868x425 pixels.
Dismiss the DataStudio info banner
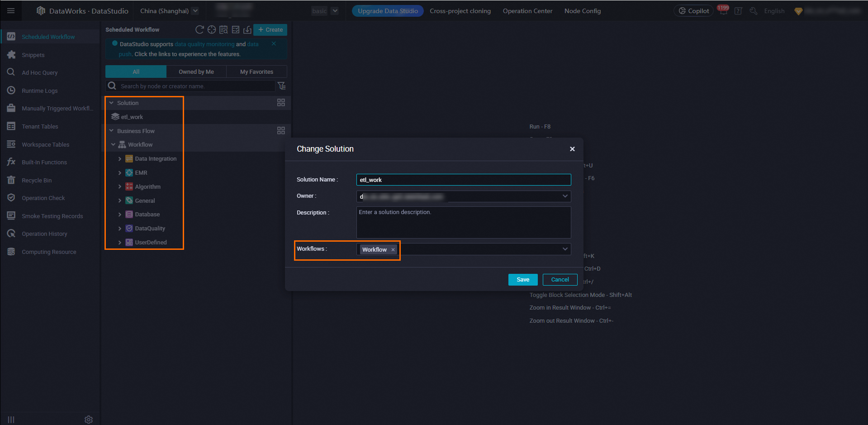point(274,44)
